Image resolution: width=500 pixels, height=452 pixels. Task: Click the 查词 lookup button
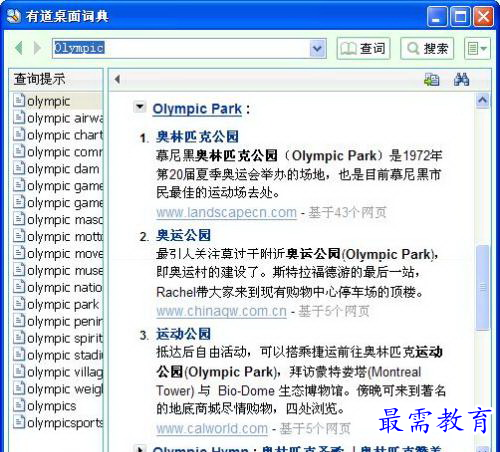tap(363, 49)
